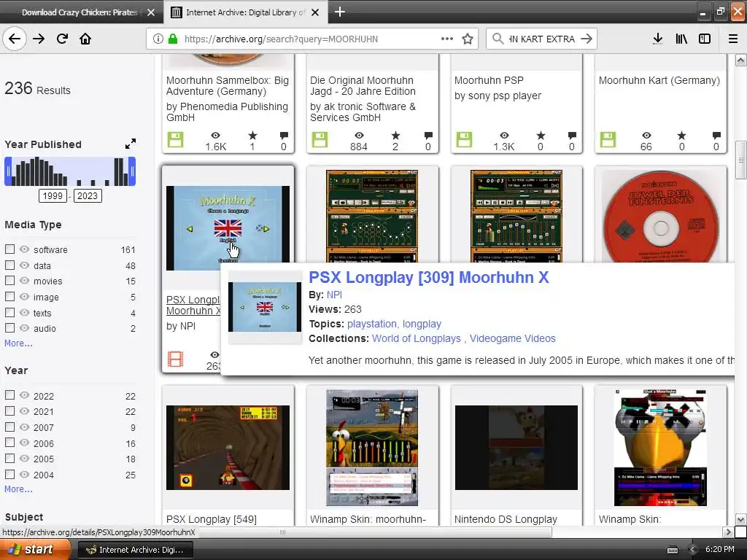Open the NPI uploader link in popup

tap(334, 295)
